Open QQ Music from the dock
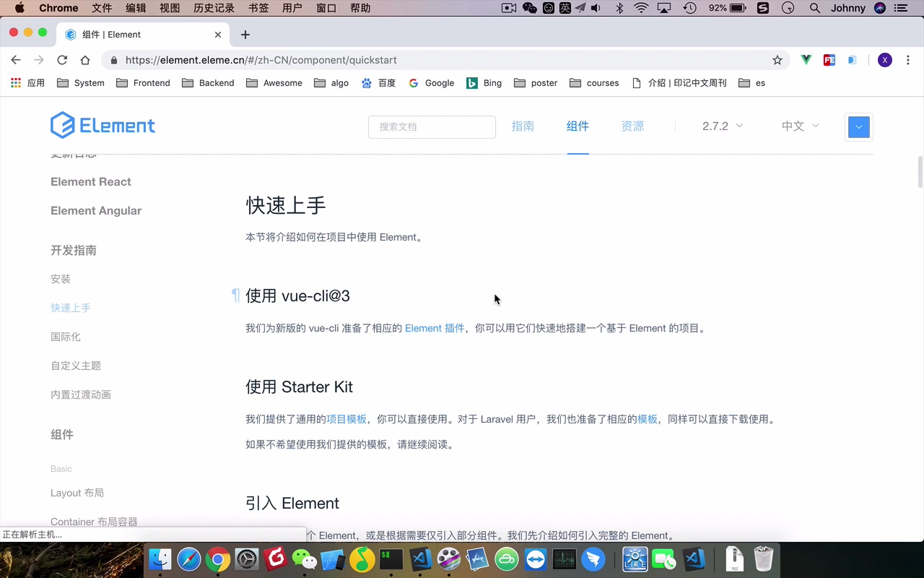 [x=362, y=559]
